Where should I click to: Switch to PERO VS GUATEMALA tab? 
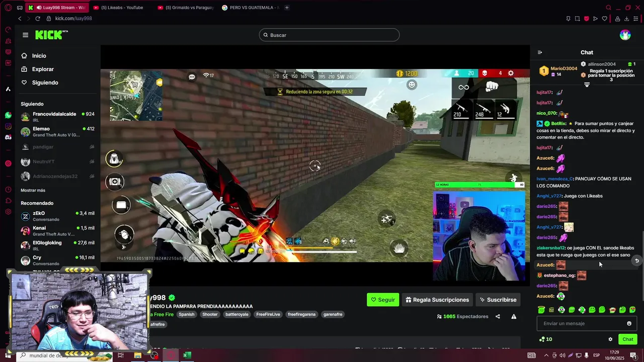(x=250, y=8)
